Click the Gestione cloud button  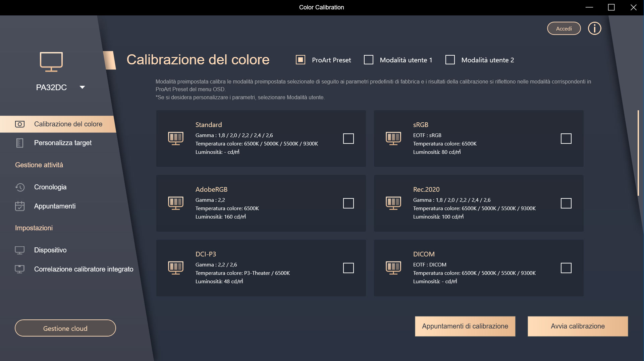coord(65,328)
